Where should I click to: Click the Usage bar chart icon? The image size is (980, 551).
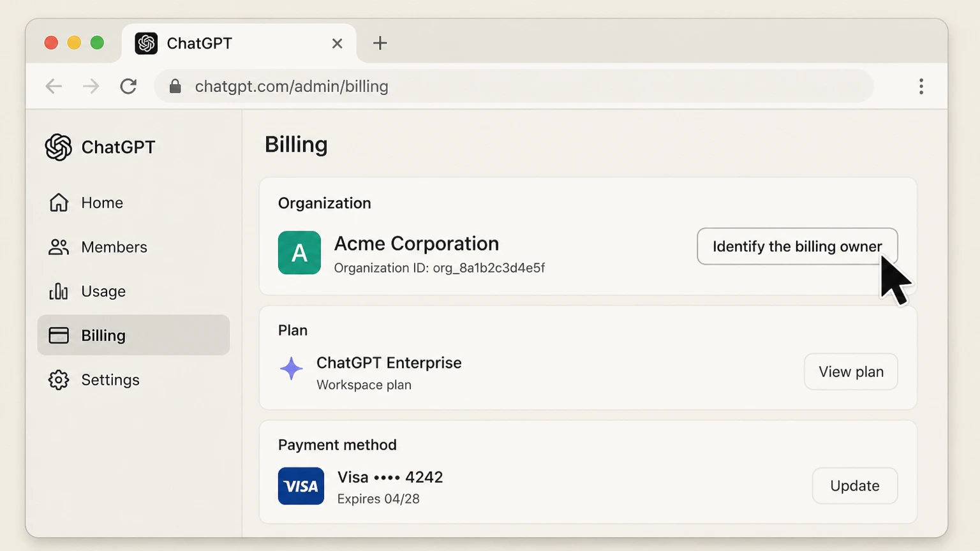[x=59, y=291]
